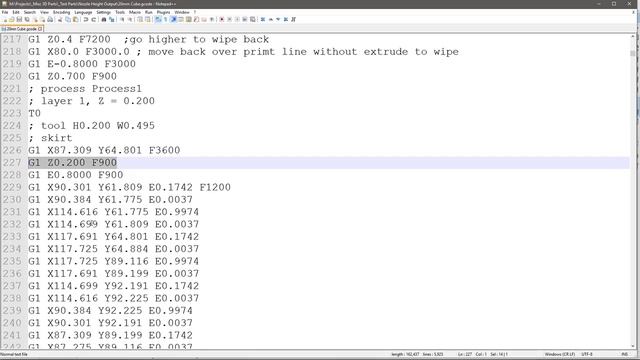
Task: Undo last edit with Undo icon
Action: 86,20
